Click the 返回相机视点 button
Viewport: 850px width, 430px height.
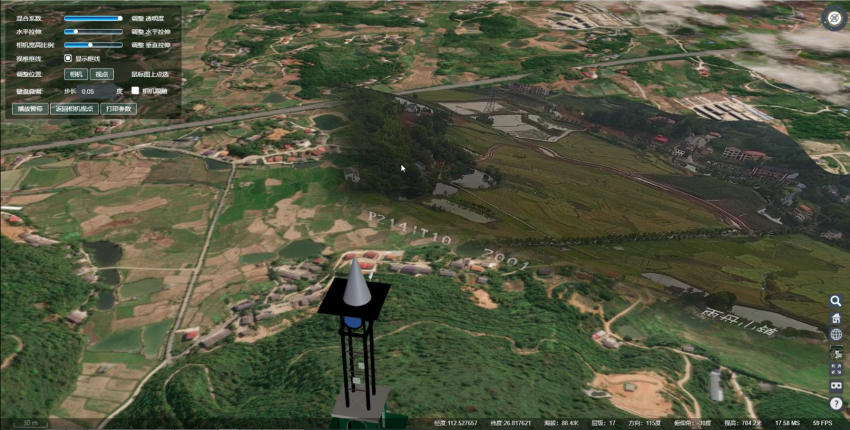[75, 108]
